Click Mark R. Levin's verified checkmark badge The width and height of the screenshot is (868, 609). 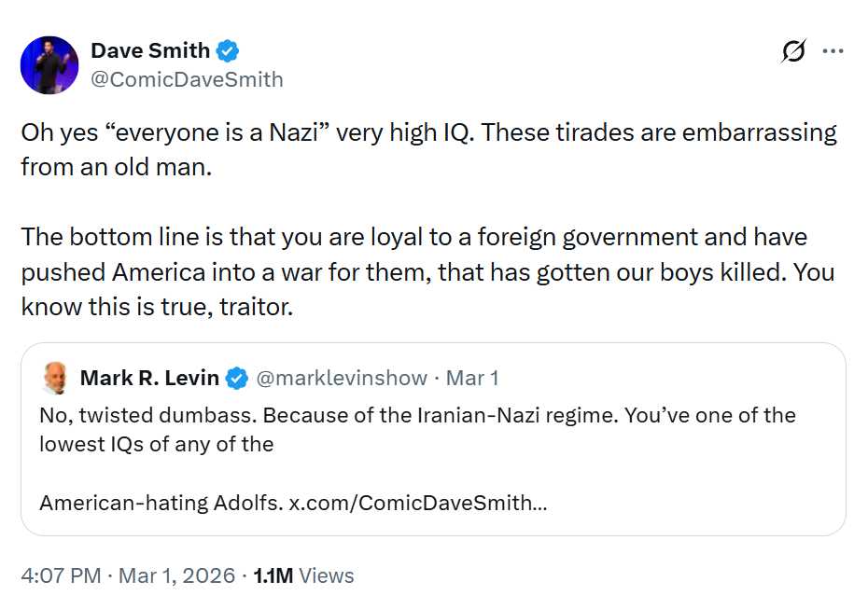coord(237,379)
